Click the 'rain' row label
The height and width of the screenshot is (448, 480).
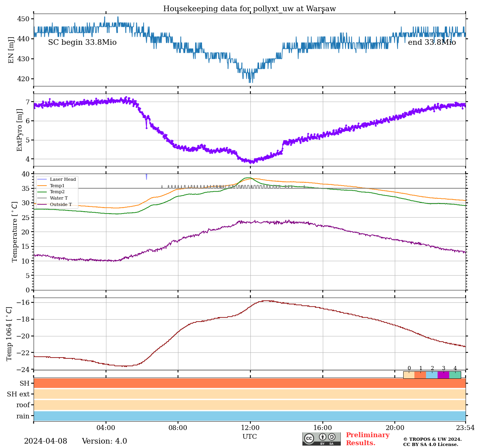23,416
